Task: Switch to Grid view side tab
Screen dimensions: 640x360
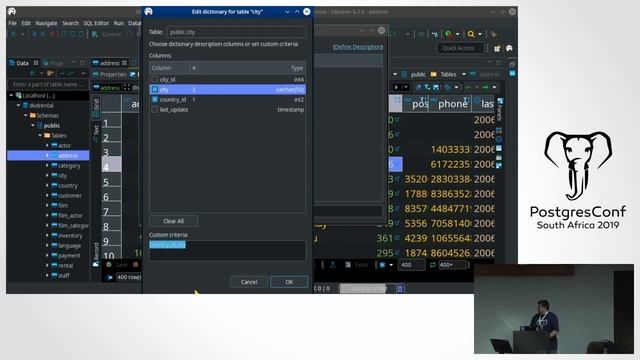Action: tap(96, 107)
